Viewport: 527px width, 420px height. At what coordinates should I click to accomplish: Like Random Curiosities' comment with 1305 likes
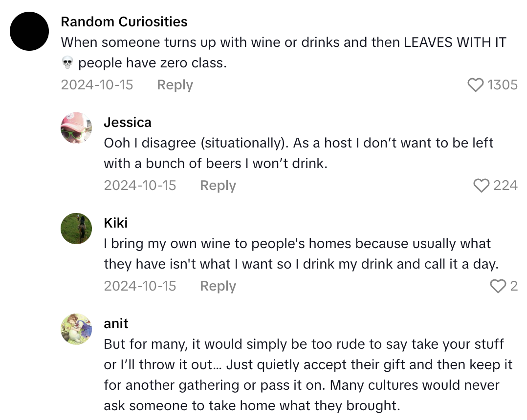point(475,85)
